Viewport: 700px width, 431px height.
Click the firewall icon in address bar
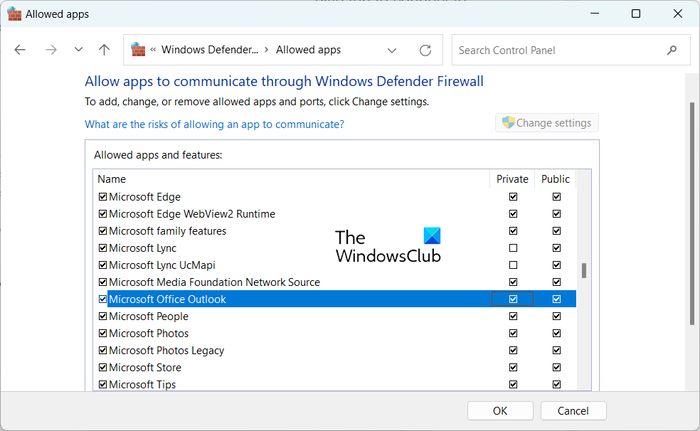click(x=138, y=50)
